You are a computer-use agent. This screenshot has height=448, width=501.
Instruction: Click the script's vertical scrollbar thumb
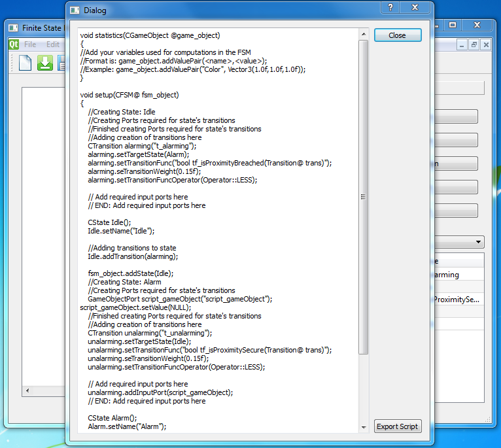pyautogui.click(x=363, y=196)
